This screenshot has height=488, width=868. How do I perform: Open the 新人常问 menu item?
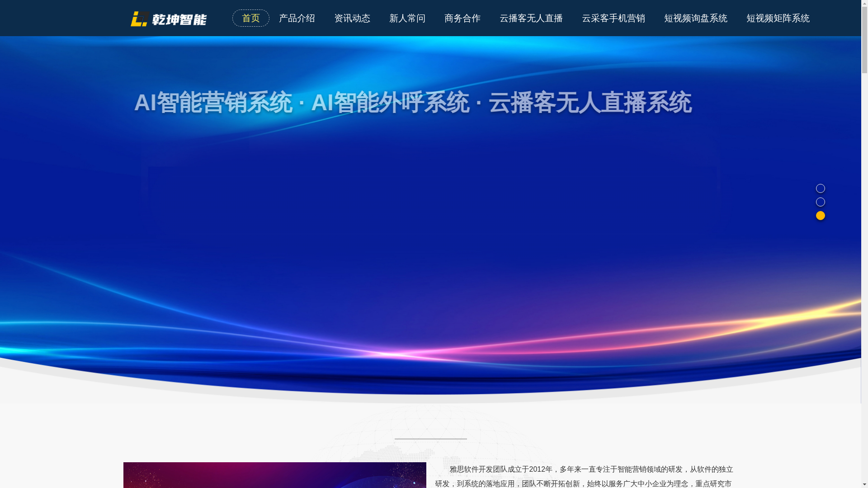pyautogui.click(x=407, y=18)
